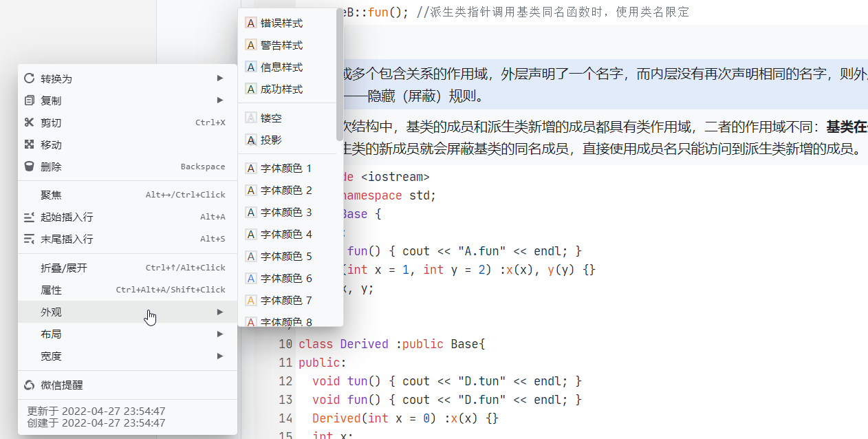Image resolution: width=868 pixels, height=439 pixels.
Task: Click the A icon of 字体颜色 1
Action: tap(251, 168)
